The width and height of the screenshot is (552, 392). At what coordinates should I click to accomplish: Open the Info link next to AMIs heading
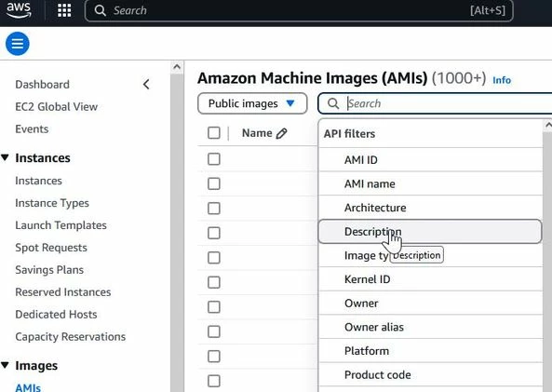click(x=502, y=80)
